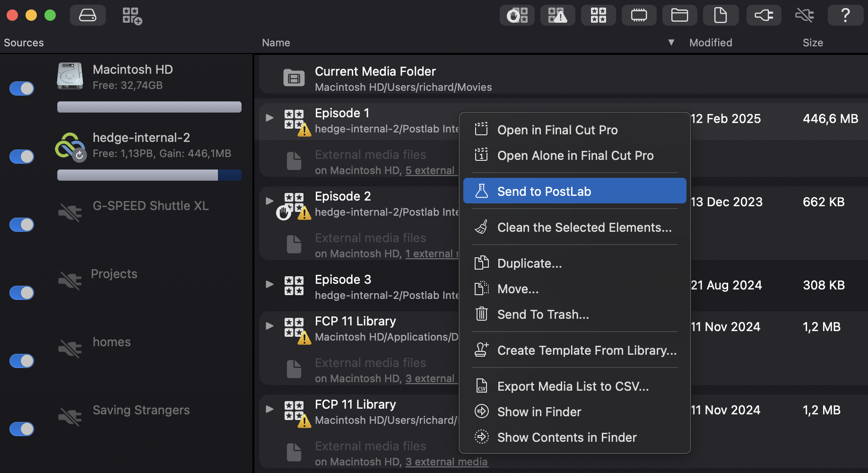868x473 pixels.
Task: Select Send To Trash... menu item
Action: [x=574, y=315]
